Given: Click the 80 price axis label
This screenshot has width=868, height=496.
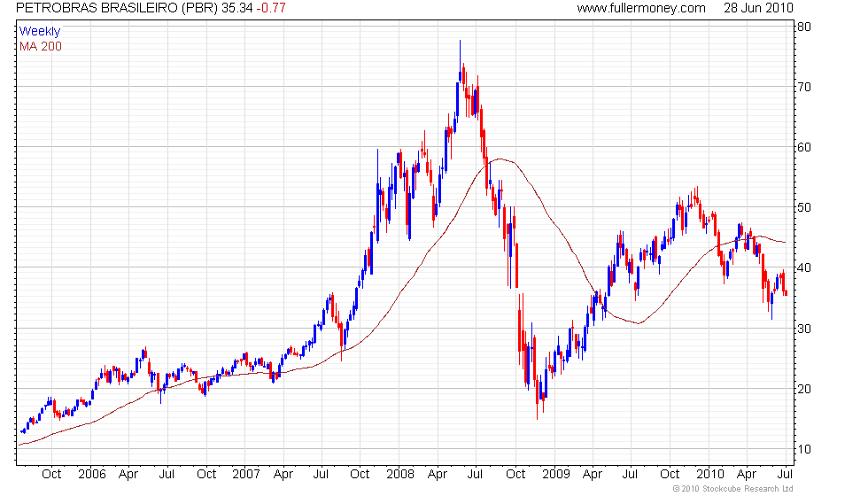Looking at the screenshot, I should click(x=804, y=27).
